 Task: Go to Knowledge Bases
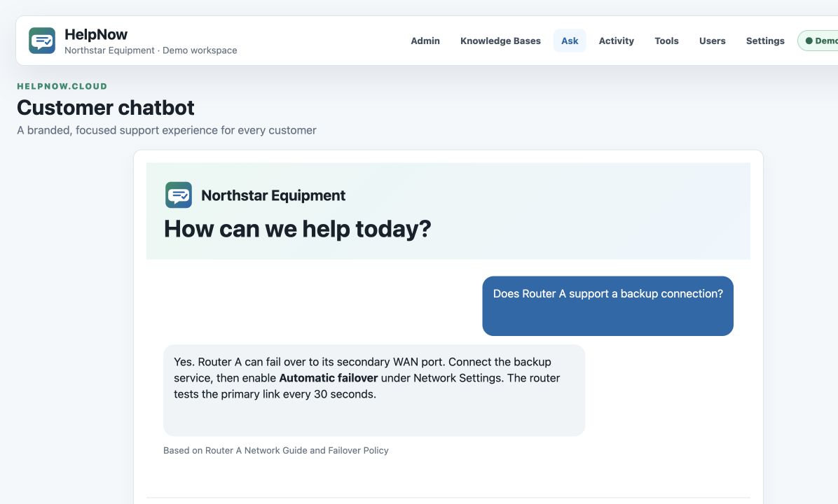point(500,41)
